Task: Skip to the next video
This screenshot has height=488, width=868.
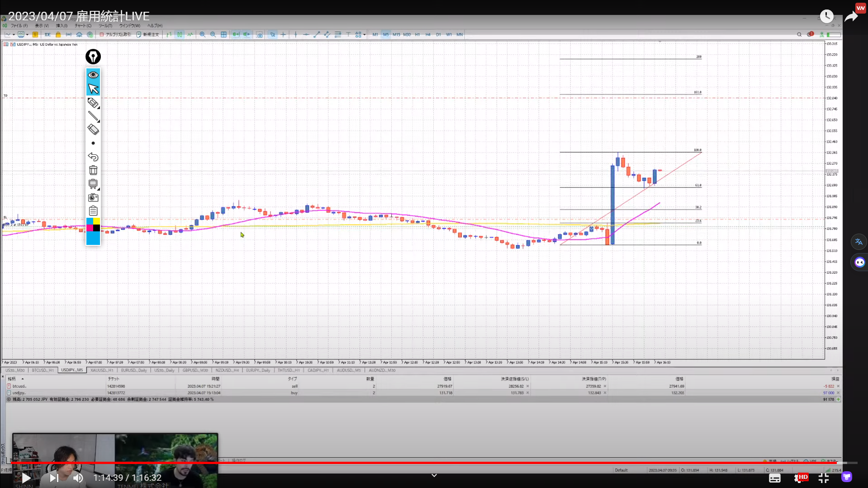Action: [x=54, y=478]
